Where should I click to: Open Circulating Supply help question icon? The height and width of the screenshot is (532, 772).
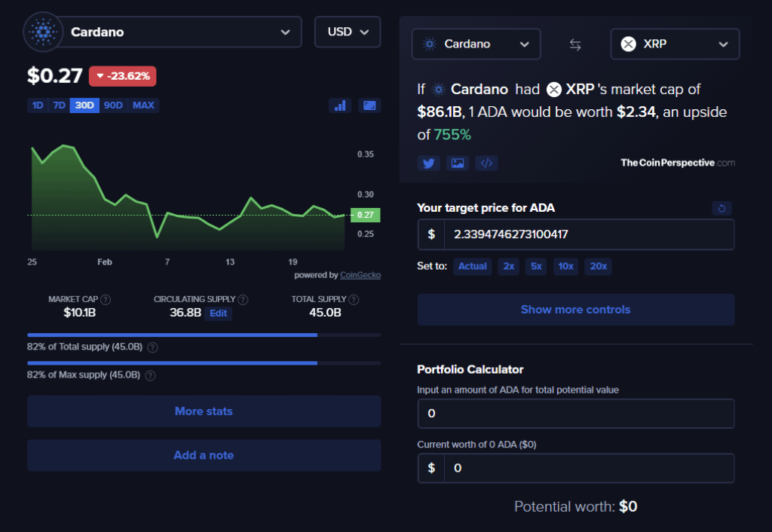[x=244, y=299]
